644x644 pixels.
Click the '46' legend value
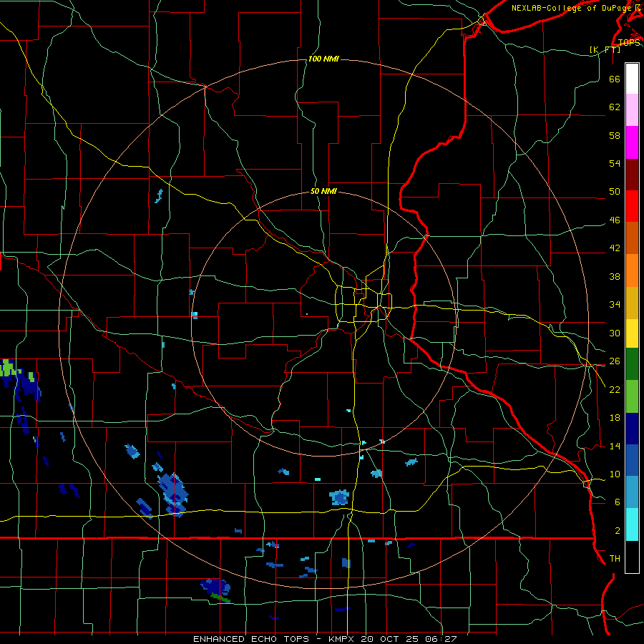click(615, 220)
